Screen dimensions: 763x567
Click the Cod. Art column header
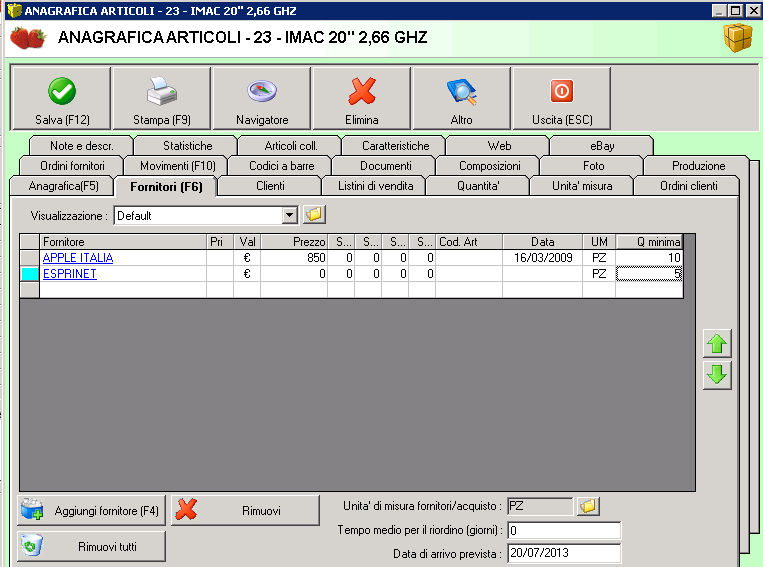tap(469, 242)
